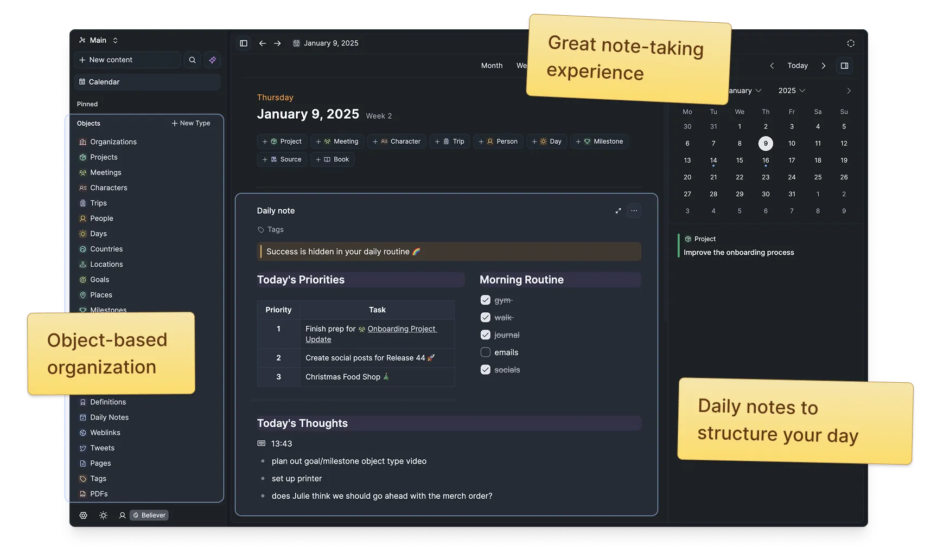
Task: Open the search icon in the sidebar
Action: point(192,60)
